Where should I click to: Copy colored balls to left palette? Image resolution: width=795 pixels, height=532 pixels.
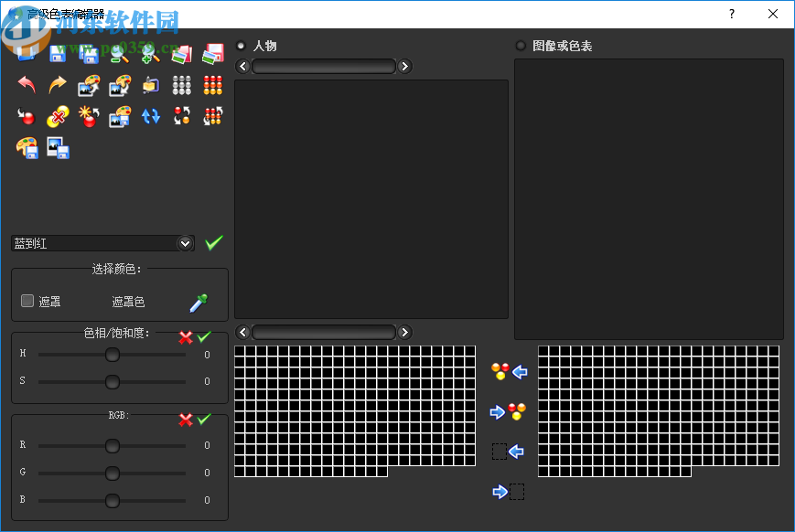pyautogui.click(x=510, y=371)
